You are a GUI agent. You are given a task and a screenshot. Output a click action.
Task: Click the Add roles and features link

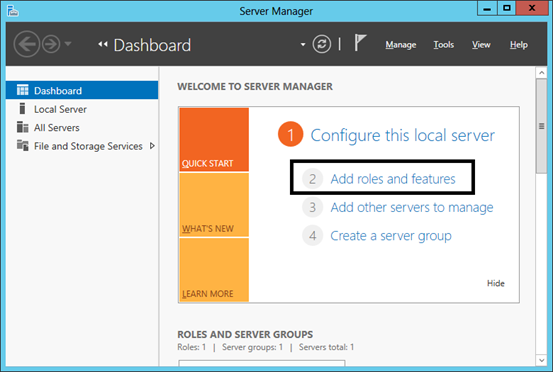[x=393, y=179]
